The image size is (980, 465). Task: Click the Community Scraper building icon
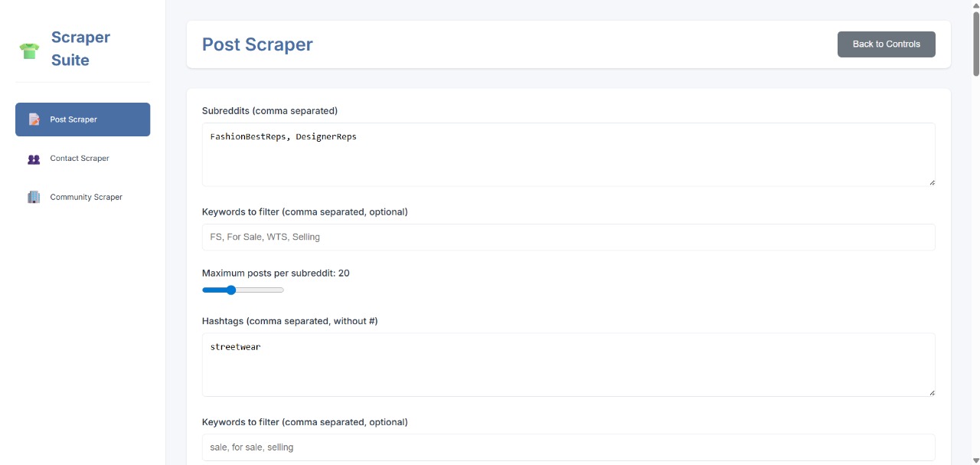pos(34,197)
